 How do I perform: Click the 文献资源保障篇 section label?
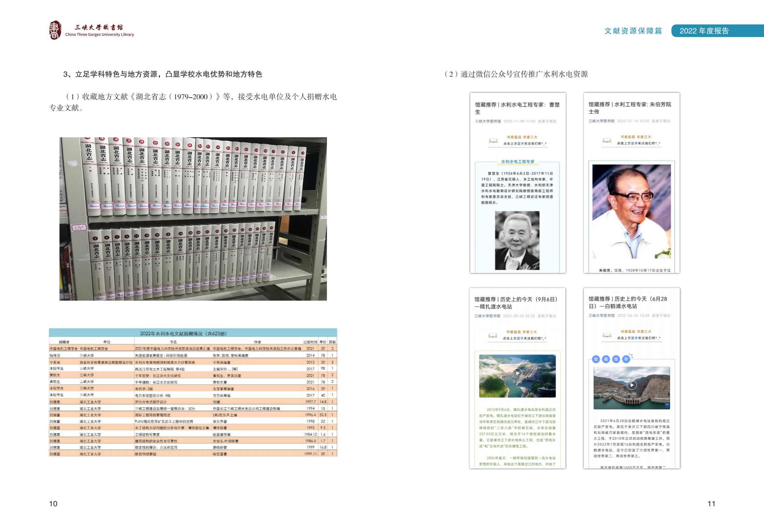pyautogui.click(x=633, y=31)
